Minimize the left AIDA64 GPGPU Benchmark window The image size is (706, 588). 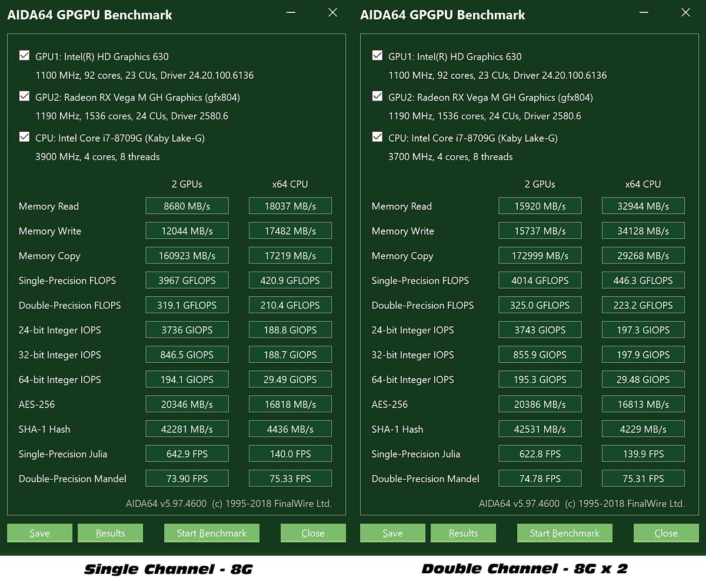(291, 12)
